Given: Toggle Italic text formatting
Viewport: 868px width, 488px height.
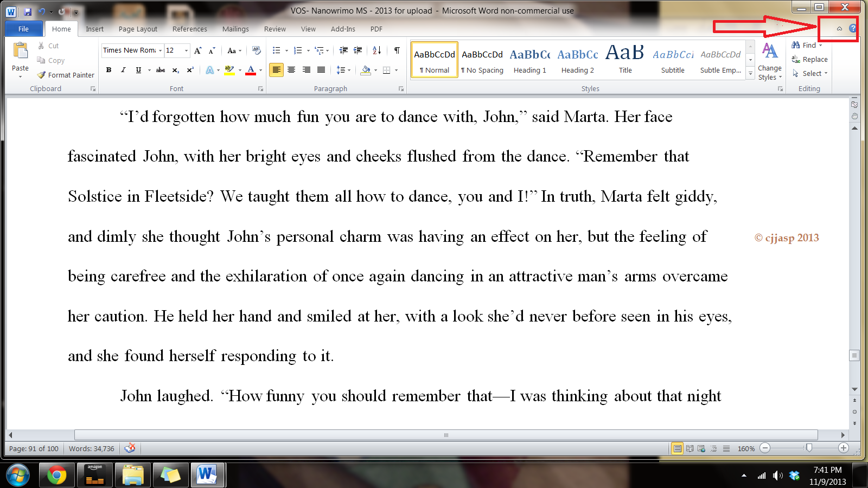Looking at the screenshot, I should click(123, 70).
